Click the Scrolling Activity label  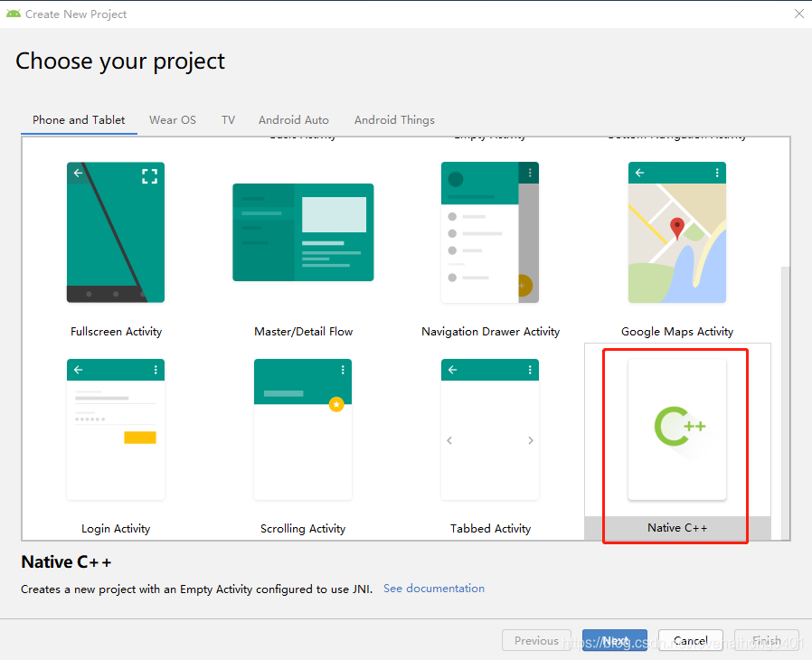tap(303, 529)
